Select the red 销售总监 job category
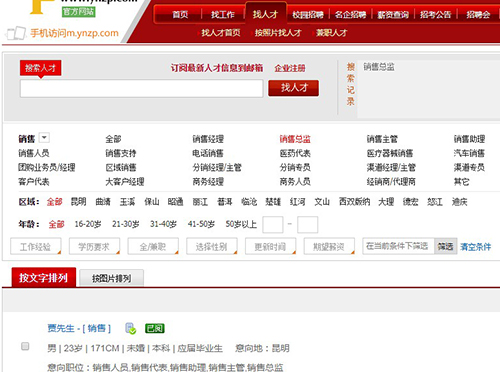The width and height of the screenshot is (500, 372). (x=295, y=139)
